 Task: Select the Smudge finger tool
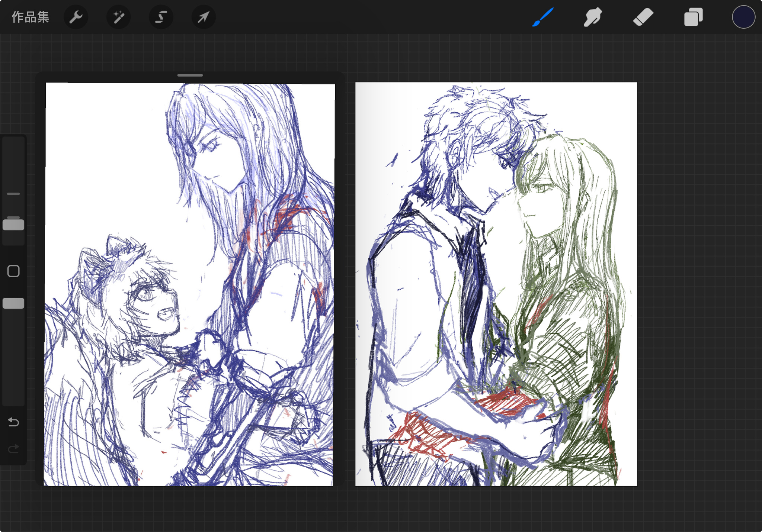tap(593, 17)
